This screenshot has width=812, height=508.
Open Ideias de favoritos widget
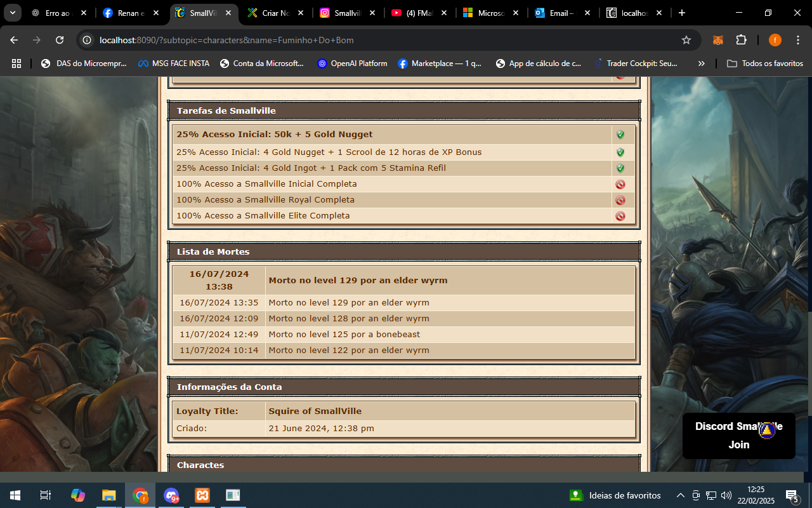coord(615,495)
